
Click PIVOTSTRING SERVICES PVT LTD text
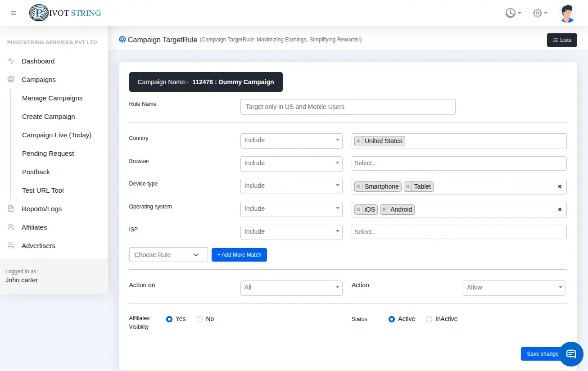pos(52,42)
